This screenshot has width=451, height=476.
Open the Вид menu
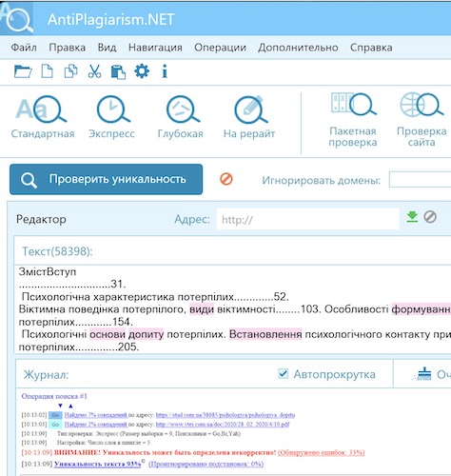[x=107, y=48]
